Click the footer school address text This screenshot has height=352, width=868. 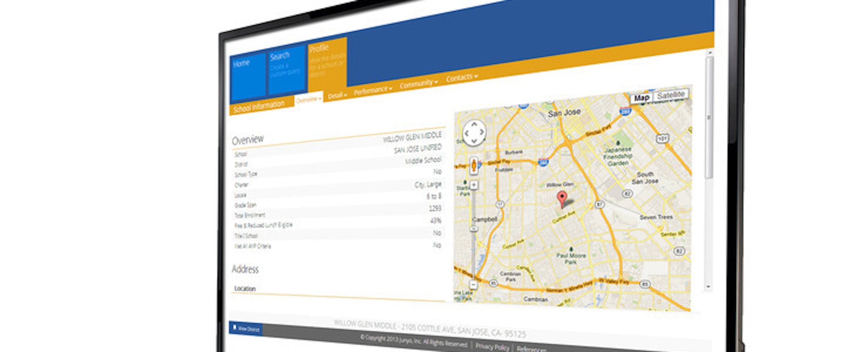click(430, 329)
